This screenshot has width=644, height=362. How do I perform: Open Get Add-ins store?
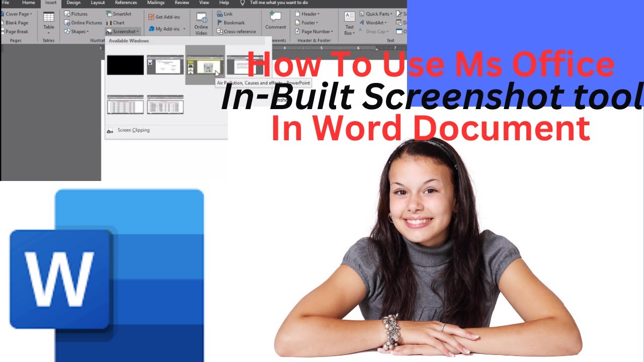pos(164,17)
